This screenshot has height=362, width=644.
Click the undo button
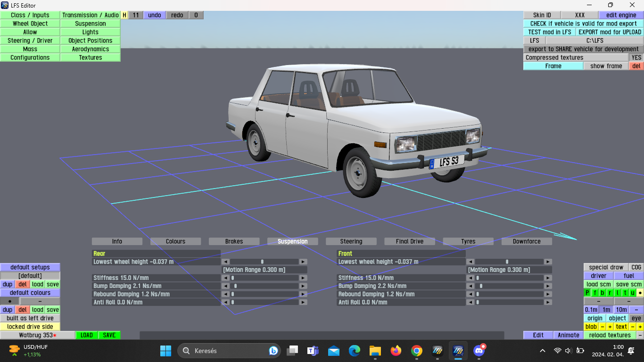pyautogui.click(x=155, y=15)
